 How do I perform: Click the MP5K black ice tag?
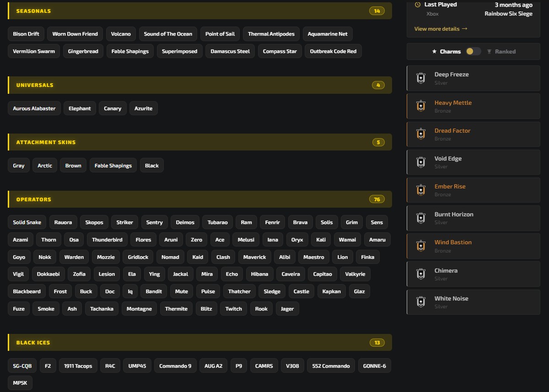pyautogui.click(x=20, y=383)
